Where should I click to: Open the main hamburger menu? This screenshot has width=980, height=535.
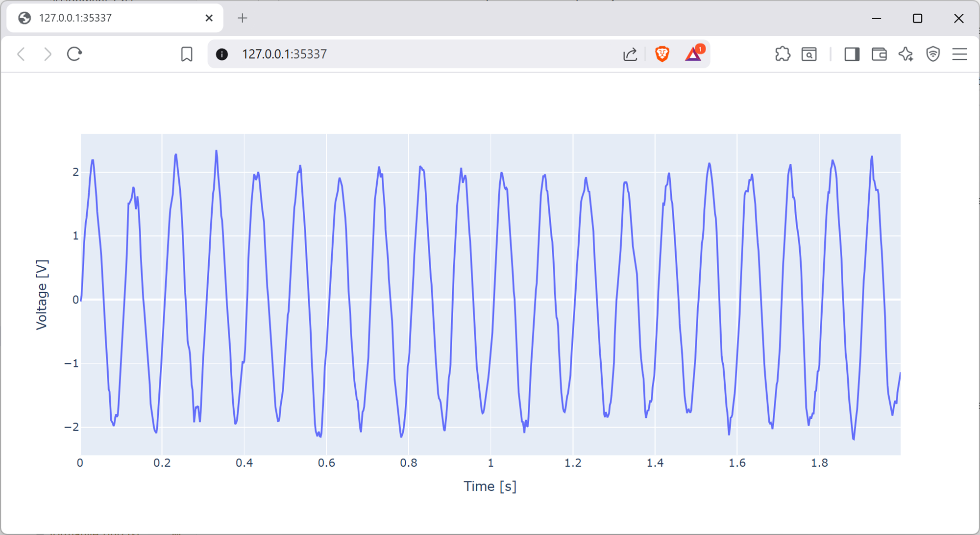[x=959, y=54]
